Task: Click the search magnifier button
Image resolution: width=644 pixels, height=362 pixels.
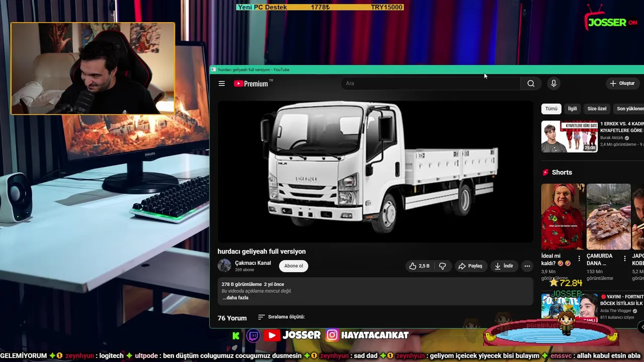Action: pos(531,83)
